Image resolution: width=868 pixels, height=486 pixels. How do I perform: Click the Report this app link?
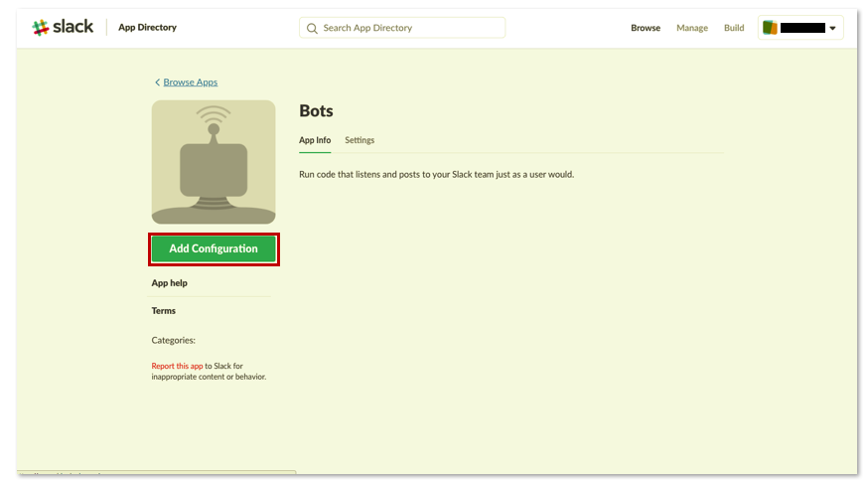177,367
